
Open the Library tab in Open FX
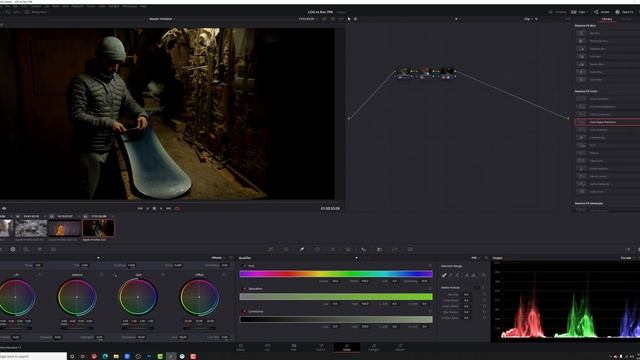click(x=607, y=19)
